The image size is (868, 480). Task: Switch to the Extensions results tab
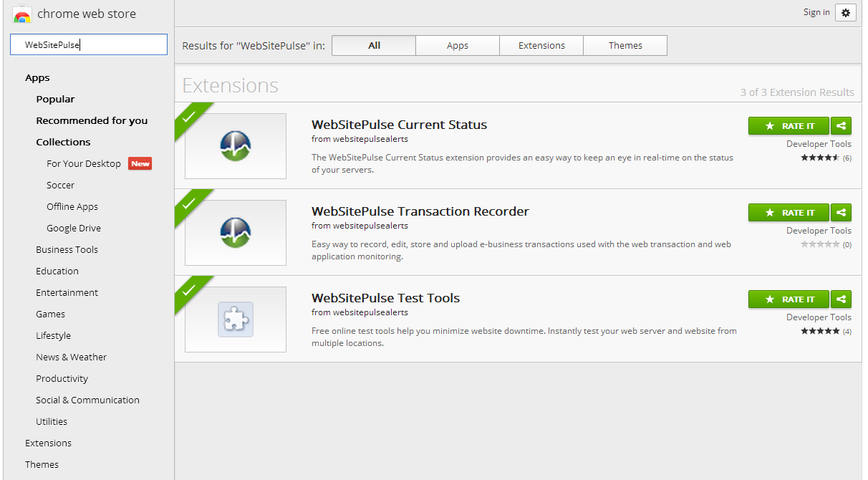tap(541, 45)
